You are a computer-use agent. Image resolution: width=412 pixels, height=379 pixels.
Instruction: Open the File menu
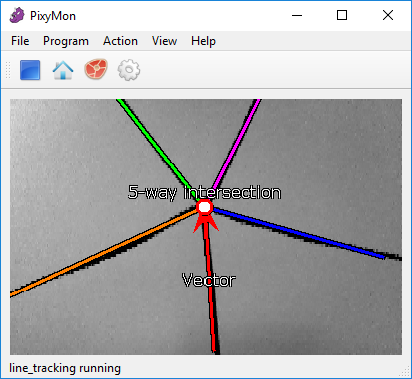[20, 41]
